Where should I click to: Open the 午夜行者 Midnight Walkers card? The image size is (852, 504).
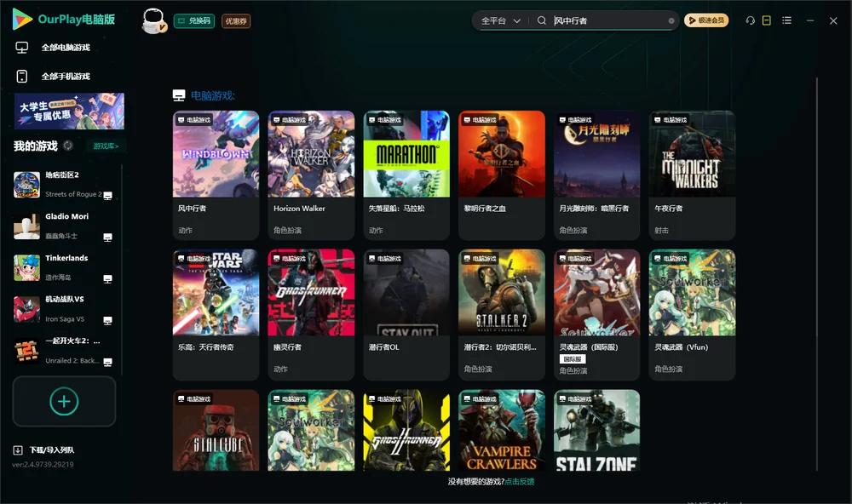click(x=692, y=175)
